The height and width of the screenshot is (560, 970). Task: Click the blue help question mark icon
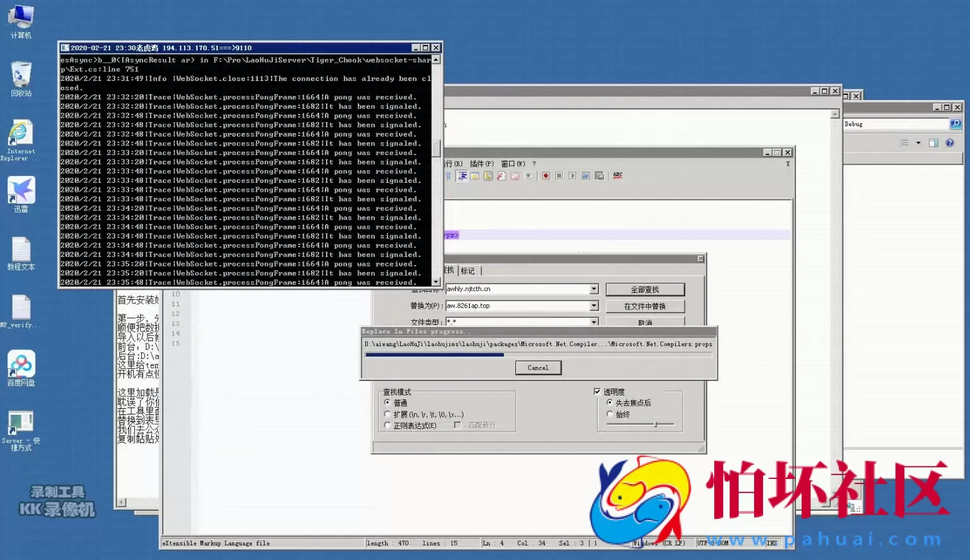(949, 143)
